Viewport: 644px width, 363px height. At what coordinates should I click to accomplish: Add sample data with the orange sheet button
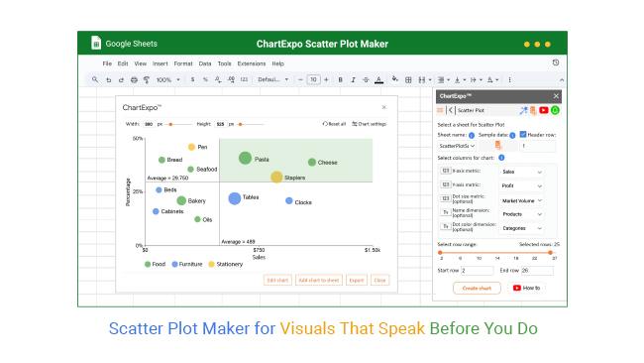tap(497, 146)
